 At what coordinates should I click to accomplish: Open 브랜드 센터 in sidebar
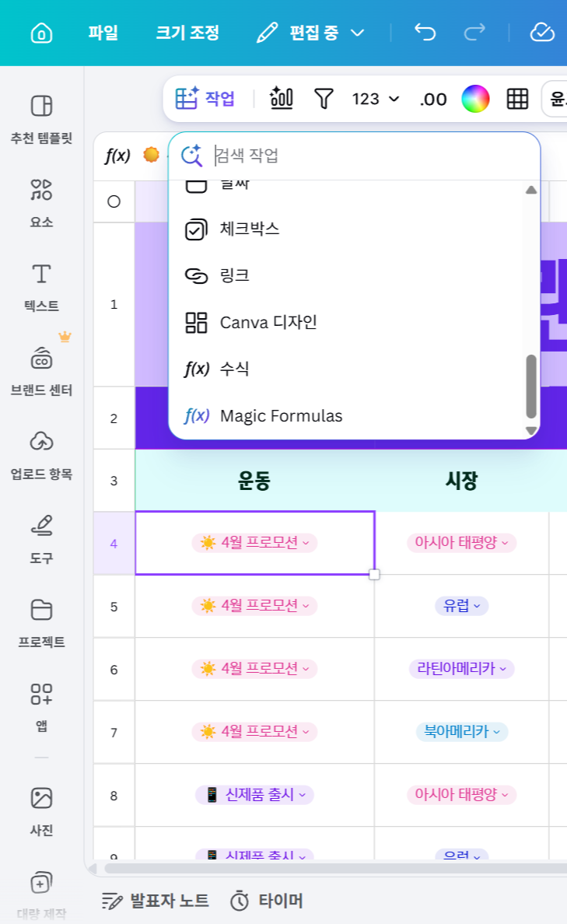[x=41, y=371]
